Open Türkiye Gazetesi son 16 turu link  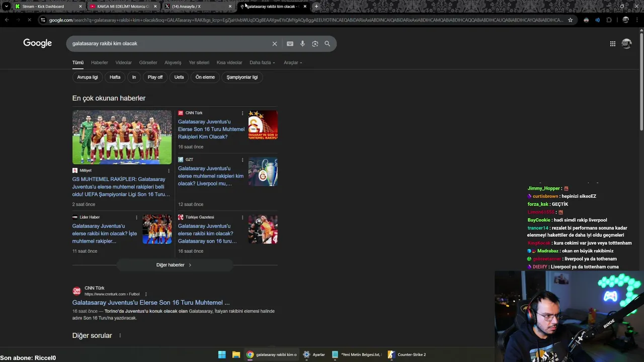[207, 234]
